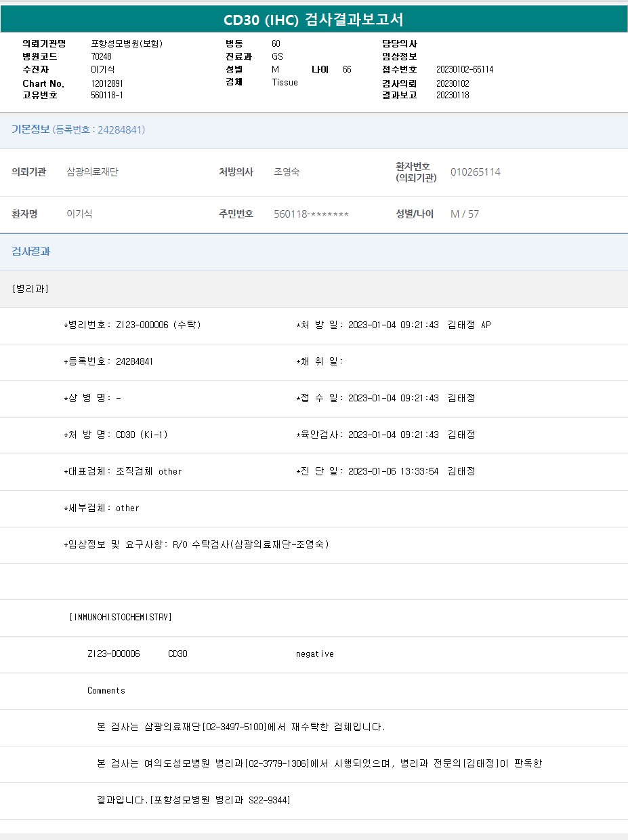Click the CD30 (IHC) 검사결과보고서 title banner
628x840 pixels.
click(x=314, y=20)
